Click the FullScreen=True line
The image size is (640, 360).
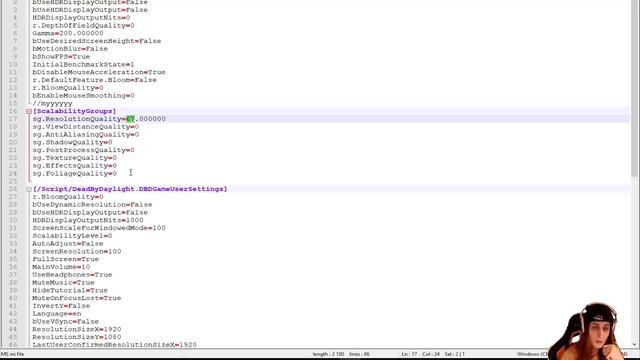(66, 259)
